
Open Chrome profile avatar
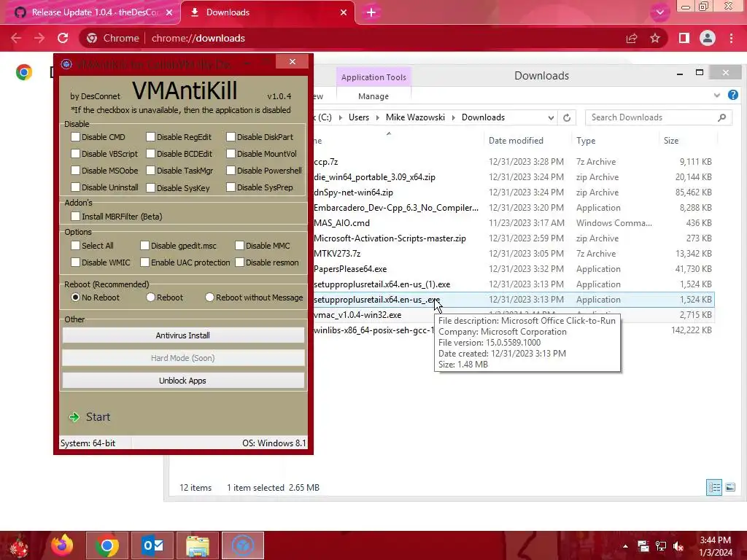(x=708, y=38)
